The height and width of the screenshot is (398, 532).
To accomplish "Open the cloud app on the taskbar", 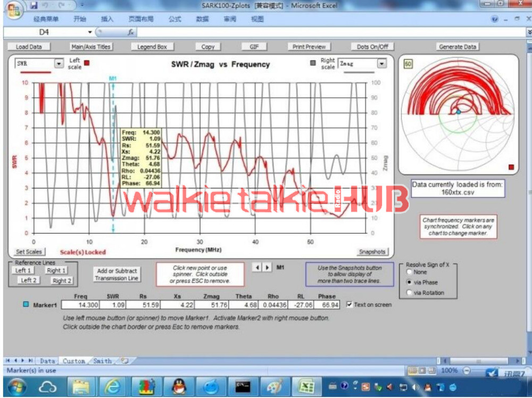I will [x=47, y=387].
